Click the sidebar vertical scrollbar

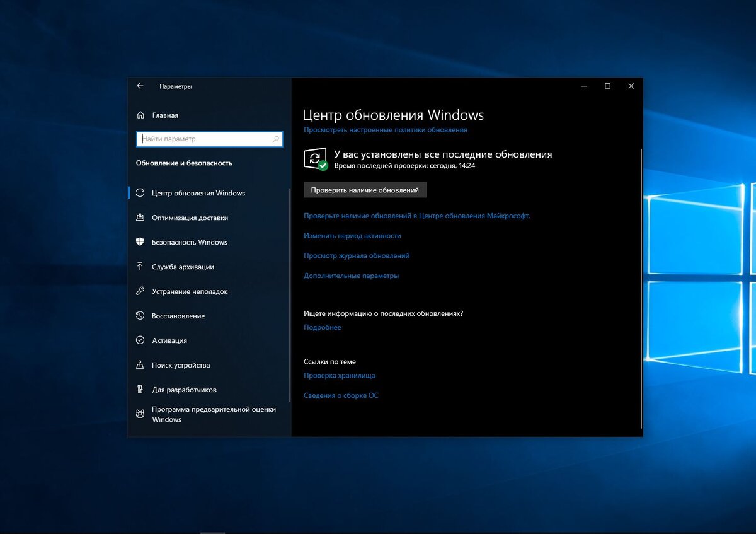290,294
